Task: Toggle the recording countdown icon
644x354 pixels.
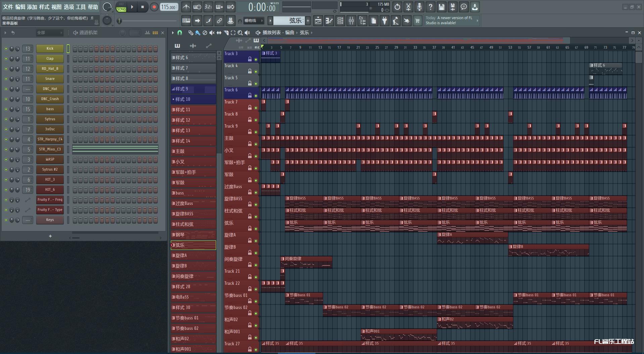Action: [x=208, y=7]
